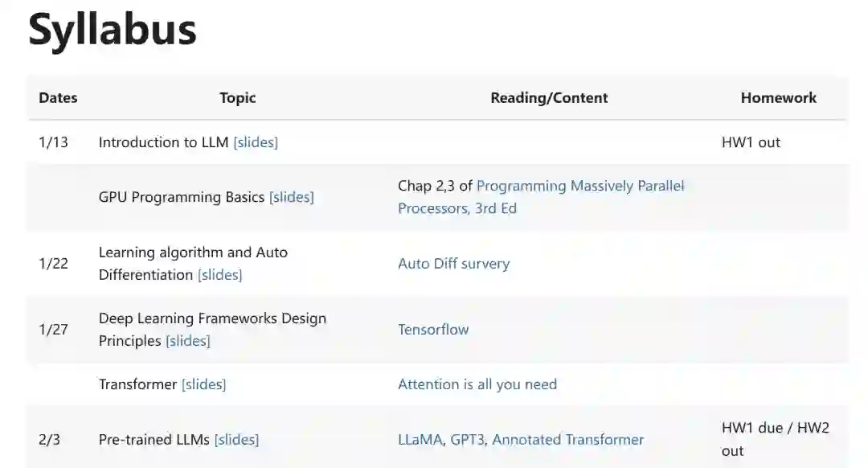Open slides link for Introduction to LLM
868x468 pixels.
click(256, 142)
